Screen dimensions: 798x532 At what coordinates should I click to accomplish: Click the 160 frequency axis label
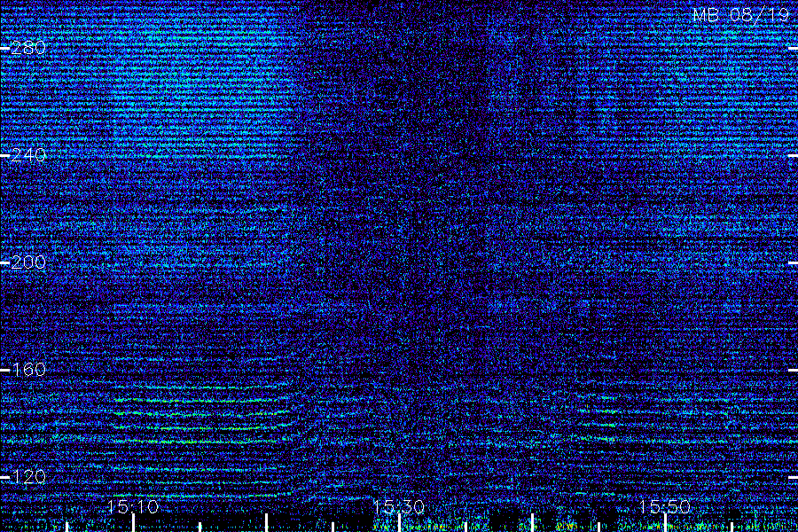click(28, 369)
